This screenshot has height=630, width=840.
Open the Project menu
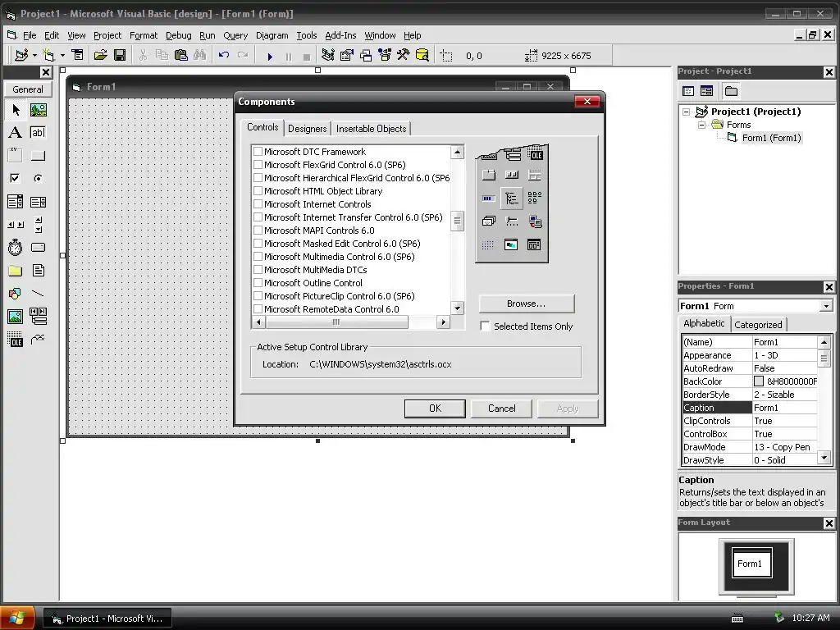107,35
